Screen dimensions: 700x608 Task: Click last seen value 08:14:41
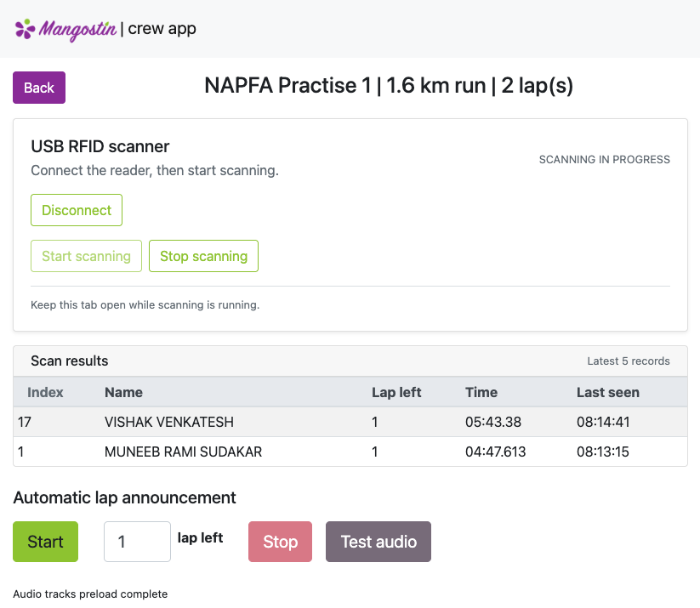(603, 422)
